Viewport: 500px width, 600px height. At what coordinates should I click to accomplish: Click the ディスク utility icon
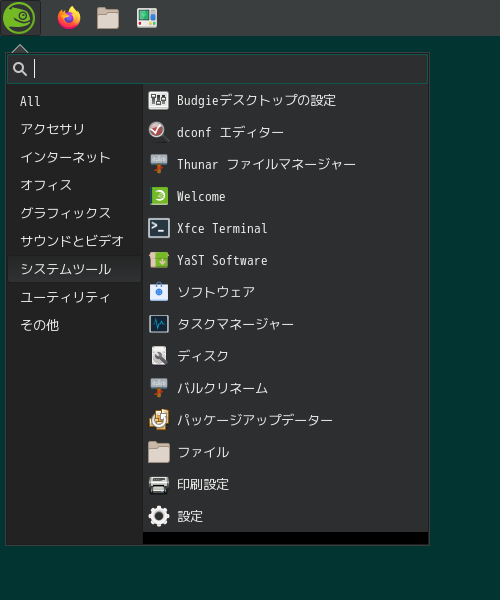pyautogui.click(x=159, y=356)
